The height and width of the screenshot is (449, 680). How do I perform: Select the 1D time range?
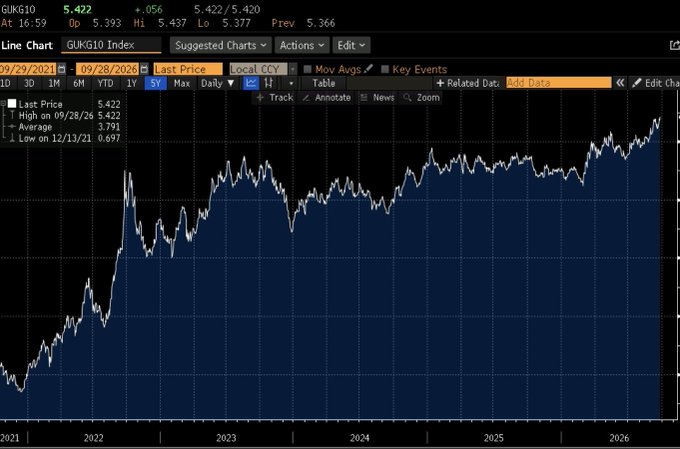pyautogui.click(x=6, y=83)
